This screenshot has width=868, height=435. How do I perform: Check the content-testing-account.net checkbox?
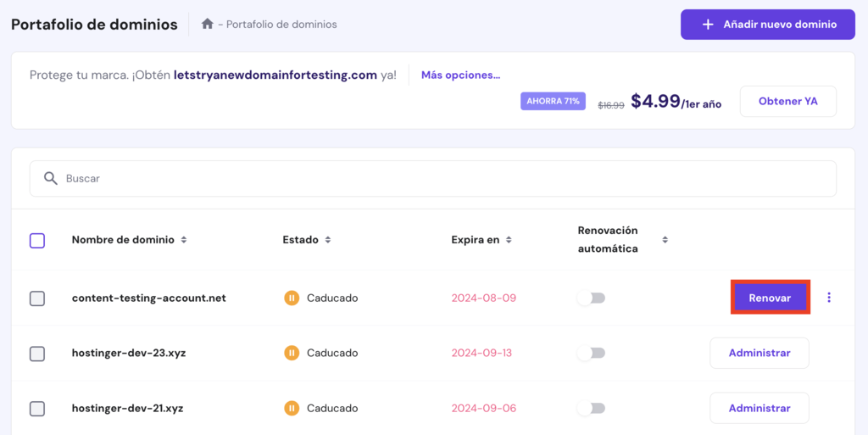tap(37, 298)
